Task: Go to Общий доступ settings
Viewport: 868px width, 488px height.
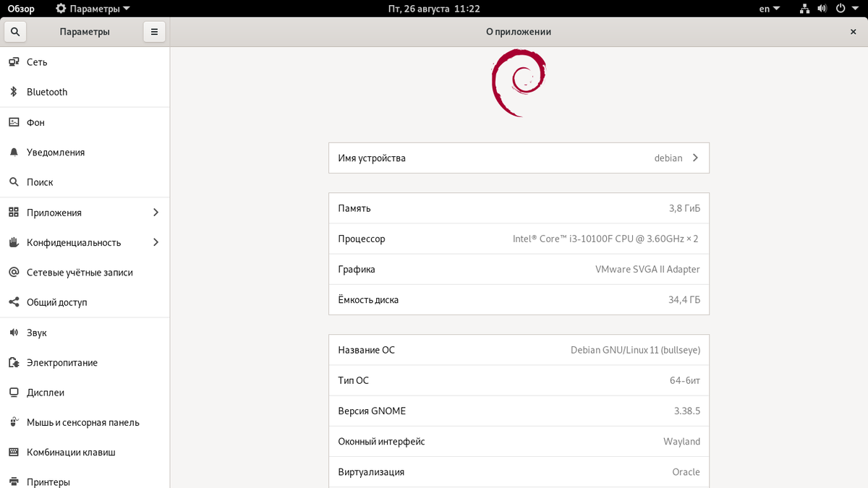Action: [85, 302]
